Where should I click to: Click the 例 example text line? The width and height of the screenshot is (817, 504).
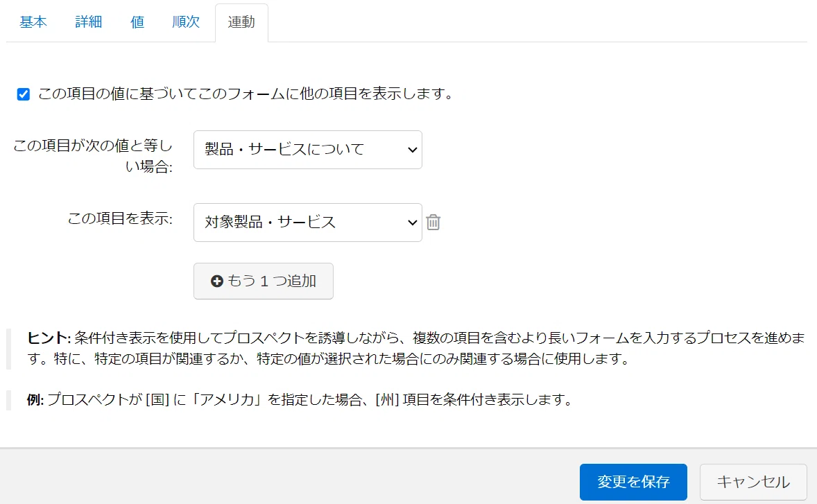300,400
